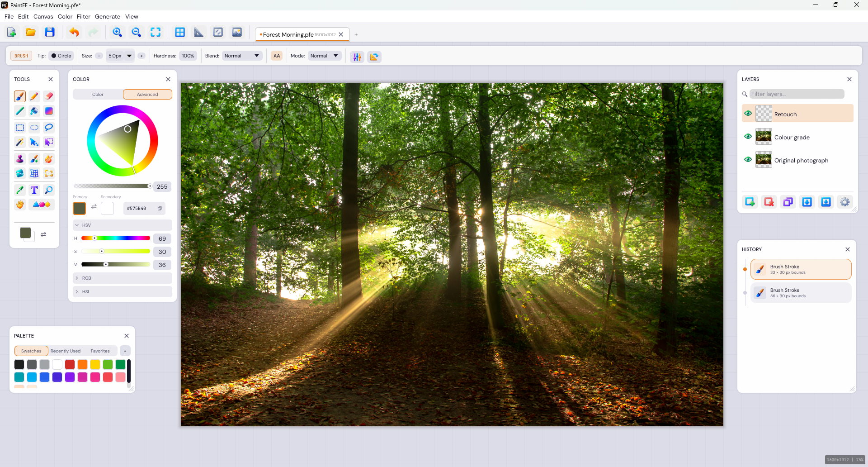Choose the Lasso selection tool
This screenshot has width=868, height=467.
coord(49,128)
